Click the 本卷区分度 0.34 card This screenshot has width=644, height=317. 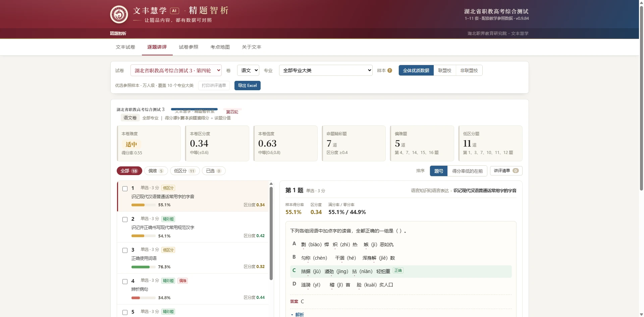pyautogui.click(x=217, y=143)
